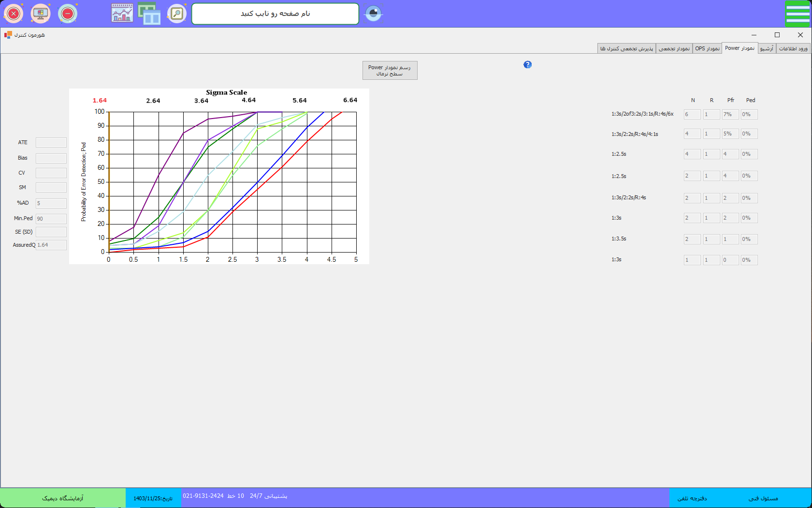Click the magnifier search icon
The width and height of the screenshot is (812, 508).
[177, 14]
